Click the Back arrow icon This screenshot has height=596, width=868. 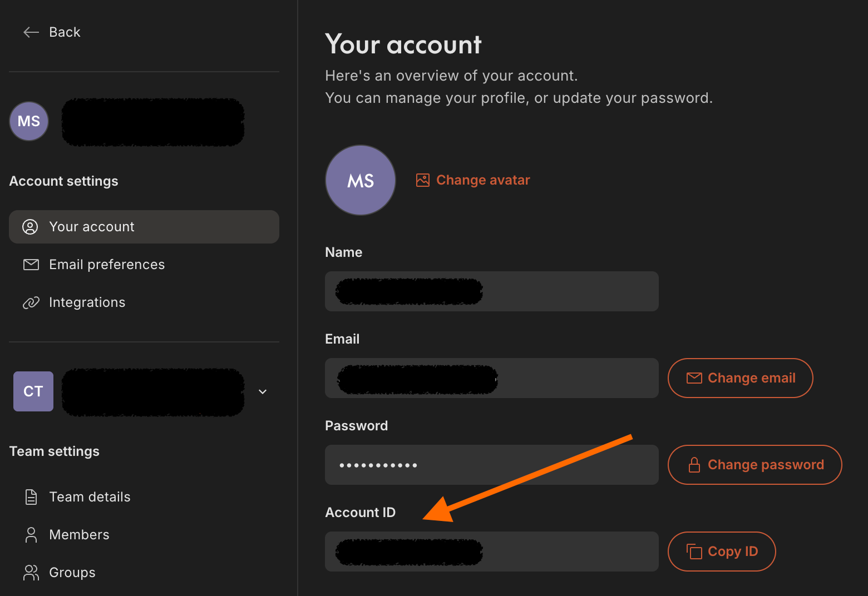(x=31, y=32)
